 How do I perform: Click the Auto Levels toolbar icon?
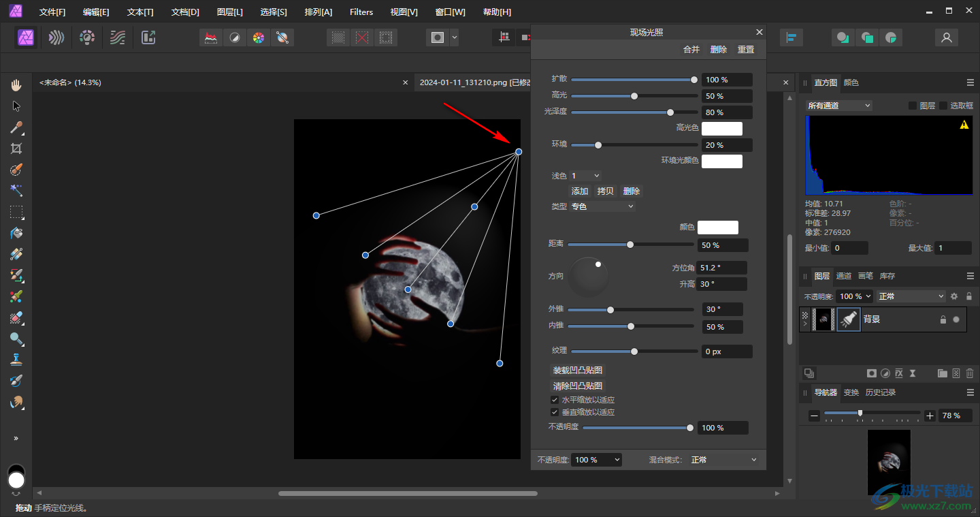[x=212, y=38]
